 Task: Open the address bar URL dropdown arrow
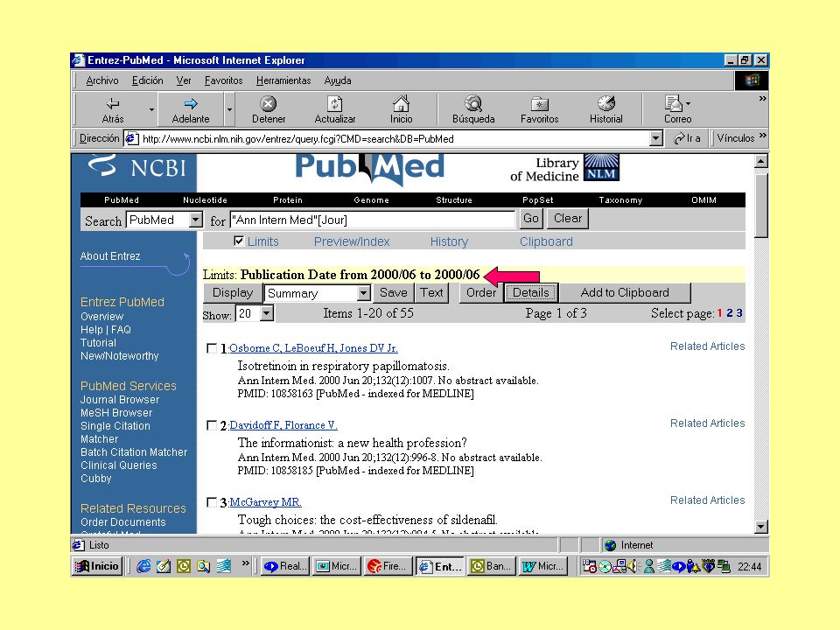[655, 139]
